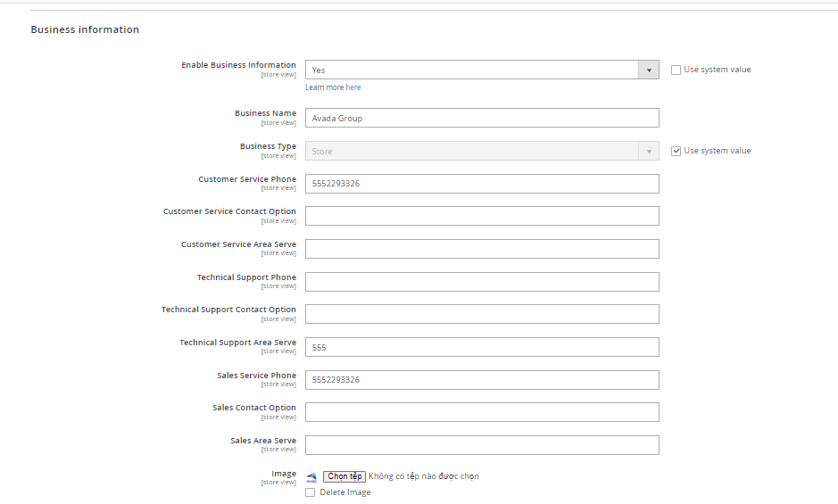The image size is (838, 504).
Task: Click the Sales Service Phone field
Action: pyautogui.click(x=482, y=380)
